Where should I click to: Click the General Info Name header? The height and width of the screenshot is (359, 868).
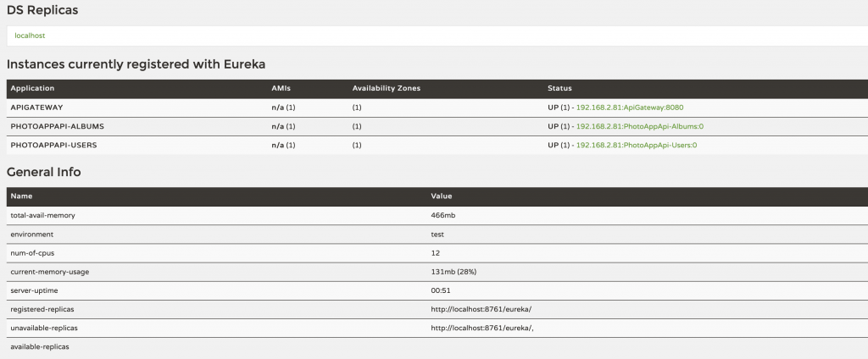click(x=21, y=196)
